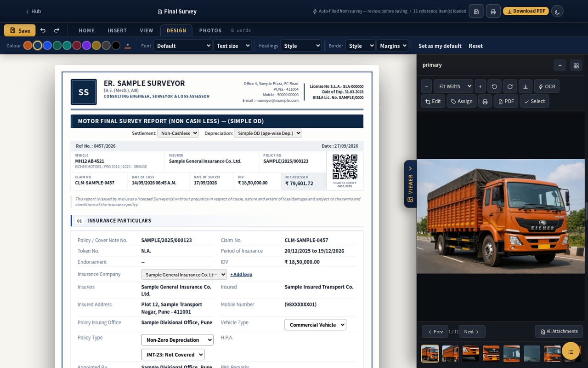Open the Headings Style dropdown
The width and height of the screenshot is (588, 368).
(301, 46)
